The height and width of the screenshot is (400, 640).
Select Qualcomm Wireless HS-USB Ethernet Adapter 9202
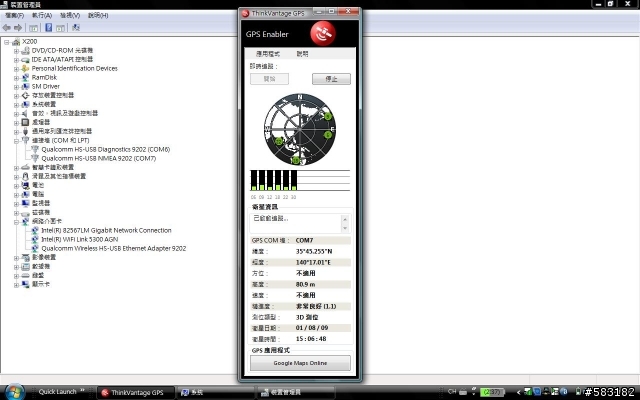tap(113, 248)
